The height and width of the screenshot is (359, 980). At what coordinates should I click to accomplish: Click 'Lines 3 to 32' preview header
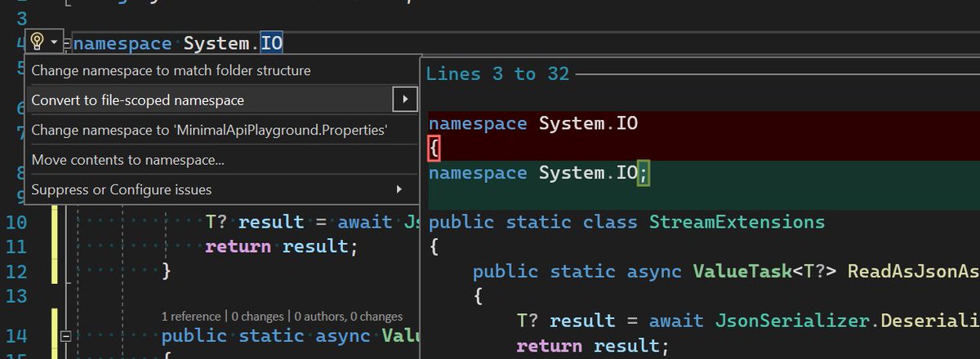[x=497, y=74]
